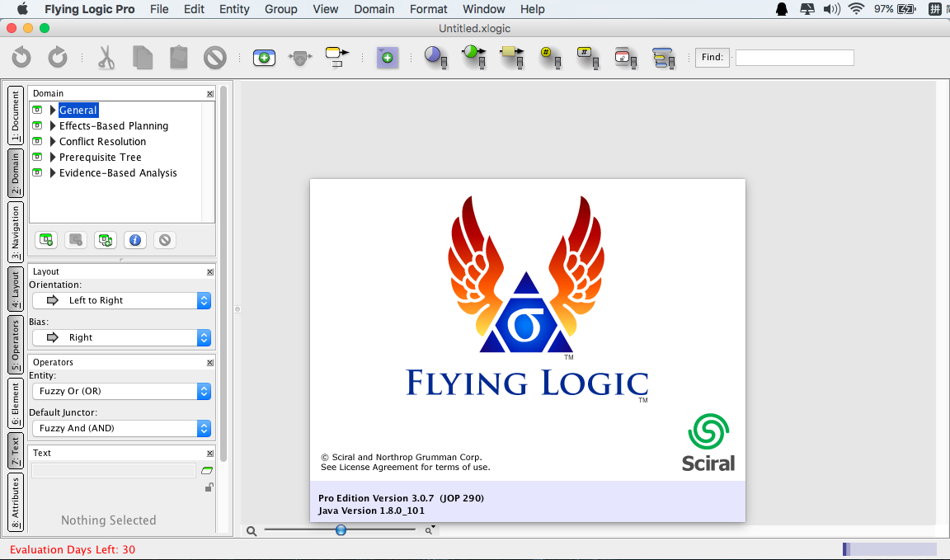
Task: Click the New Group purple icon
Action: pyautogui.click(x=387, y=58)
